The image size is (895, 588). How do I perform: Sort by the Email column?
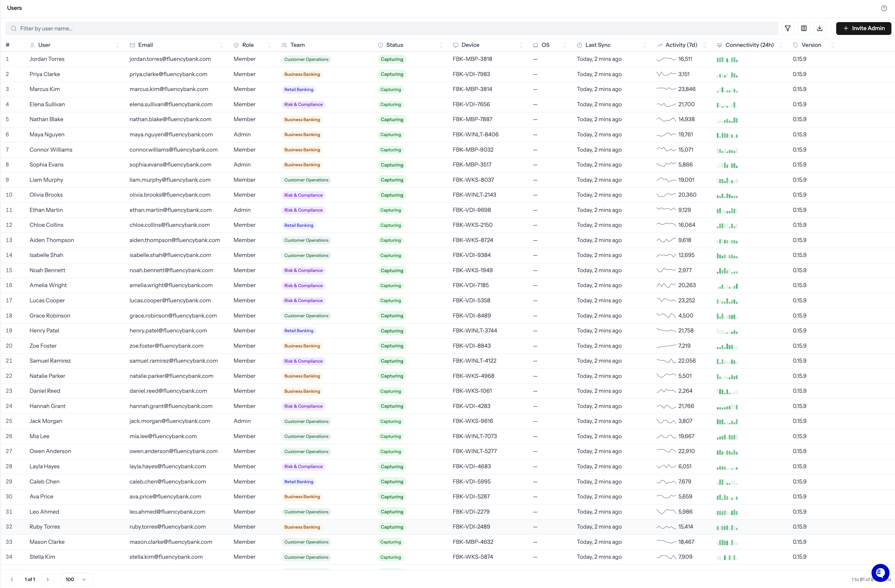(222, 45)
